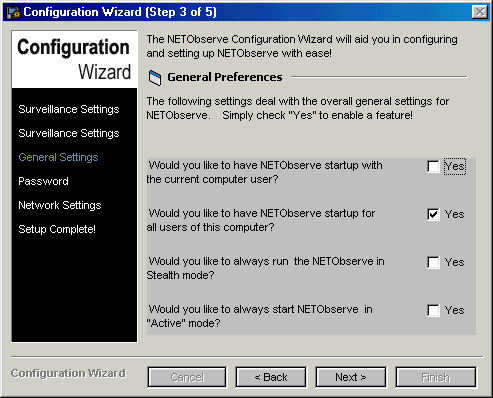The height and width of the screenshot is (398, 493).
Task: Click the Cancel button
Action: pos(187,377)
